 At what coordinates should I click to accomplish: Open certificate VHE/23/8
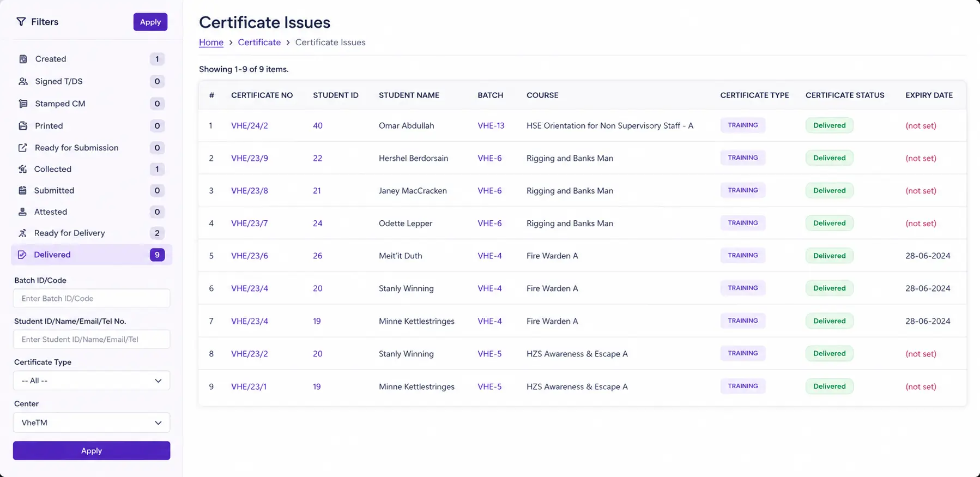click(250, 191)
